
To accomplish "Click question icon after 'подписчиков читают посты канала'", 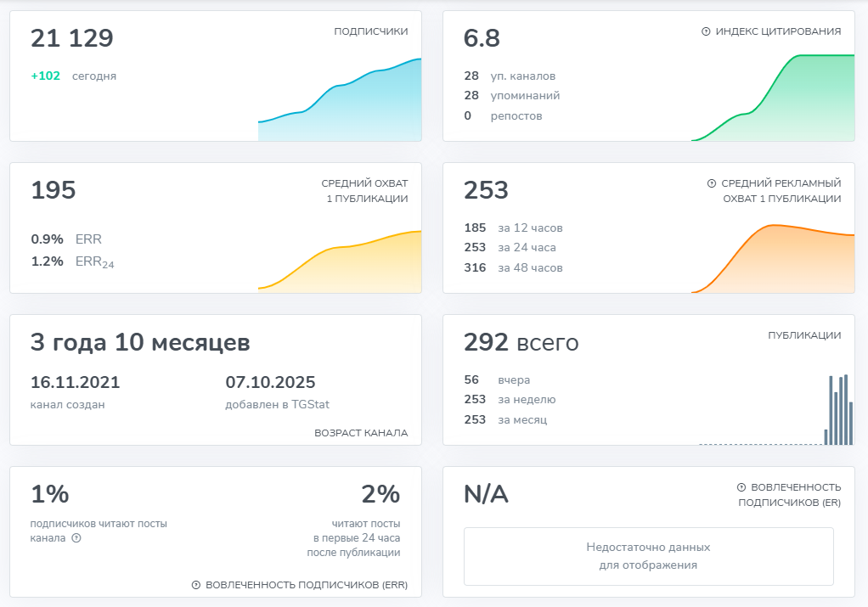I will (76, 538).
